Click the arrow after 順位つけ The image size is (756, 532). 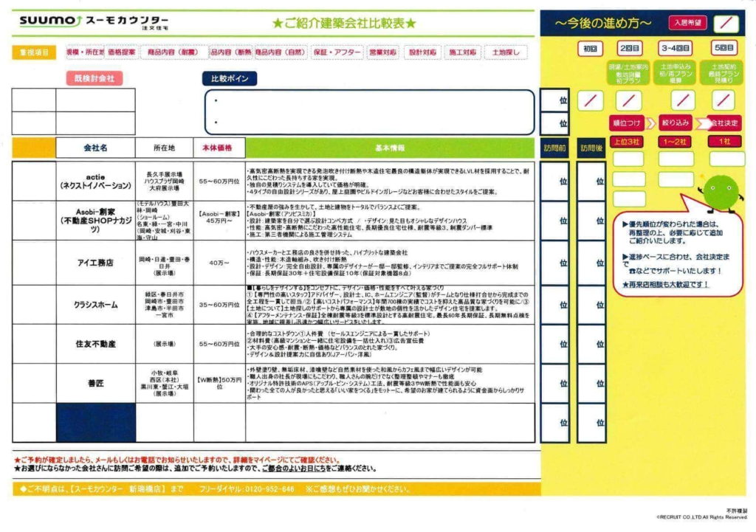[x=650, y=122]
